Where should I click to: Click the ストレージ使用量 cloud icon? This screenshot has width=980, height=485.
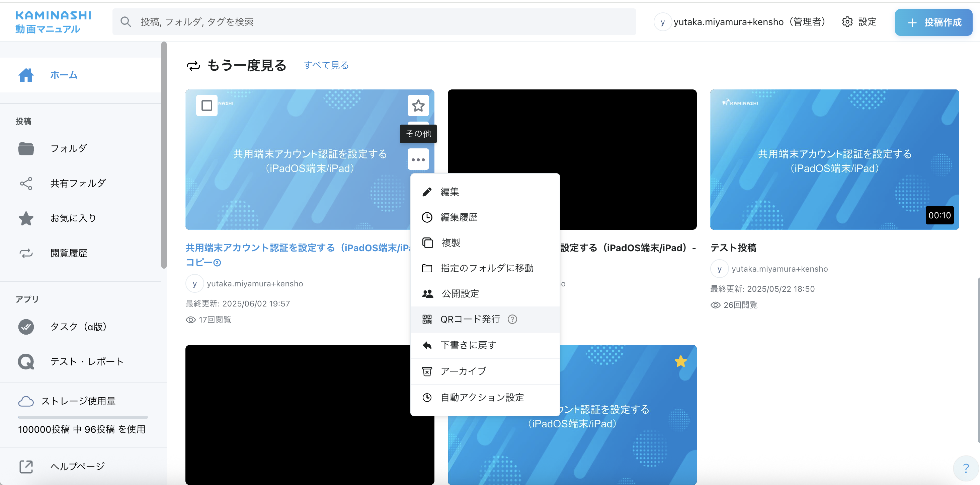pos(26,401)
